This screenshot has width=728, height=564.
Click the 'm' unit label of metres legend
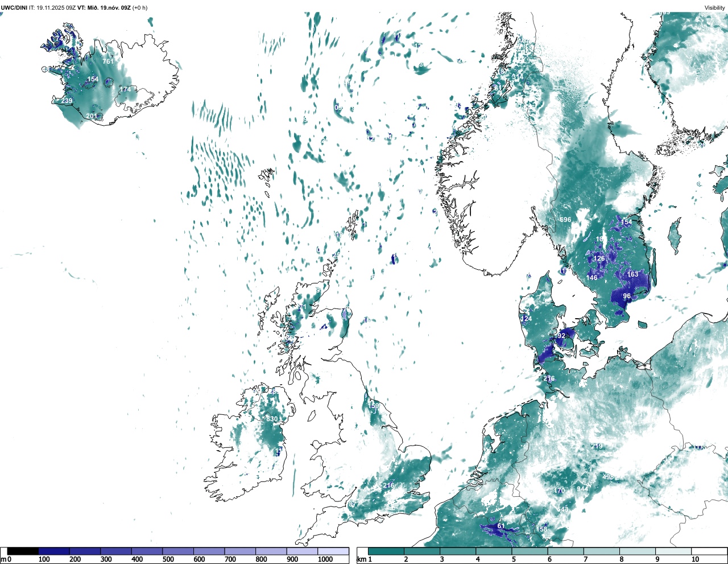3,559
